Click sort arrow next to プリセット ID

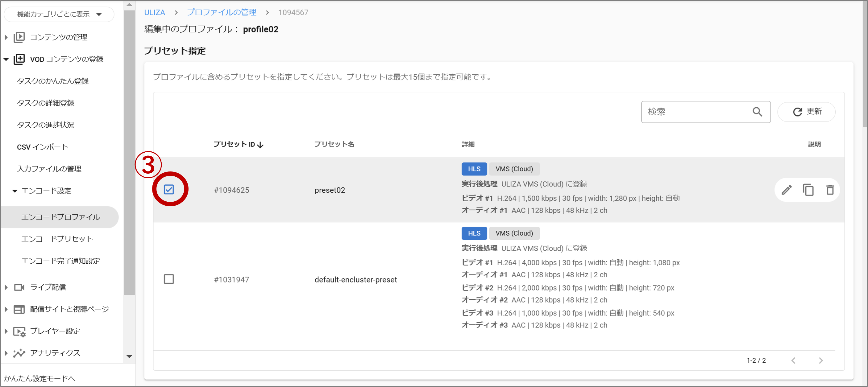(x=260, y=145)
